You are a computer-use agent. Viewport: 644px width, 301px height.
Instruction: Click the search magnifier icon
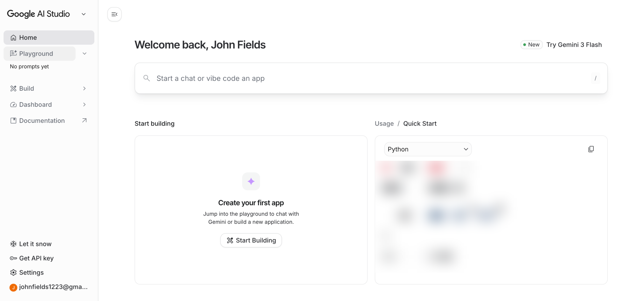tap(146, 78)
